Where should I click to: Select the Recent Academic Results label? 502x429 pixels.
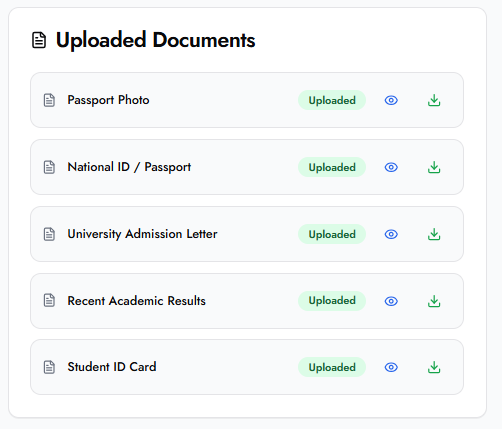pos(136,301)
